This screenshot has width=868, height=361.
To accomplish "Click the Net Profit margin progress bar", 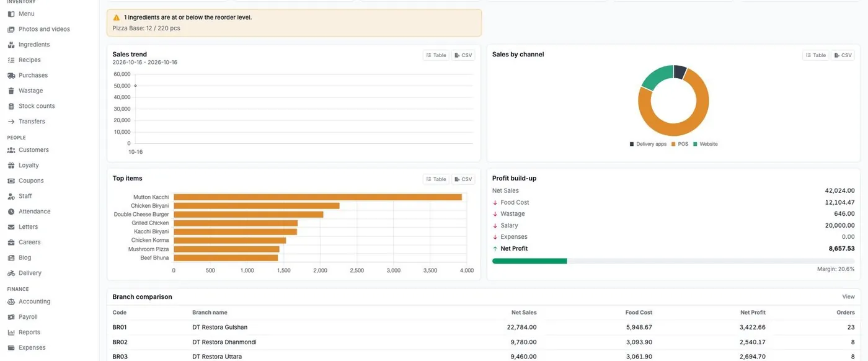I will click(673, 261).
